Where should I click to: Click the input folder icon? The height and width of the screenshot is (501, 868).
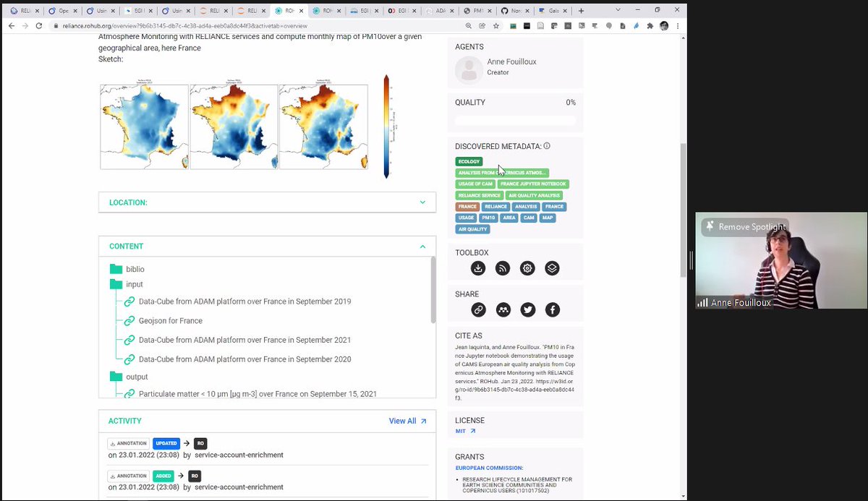[116, 284]
